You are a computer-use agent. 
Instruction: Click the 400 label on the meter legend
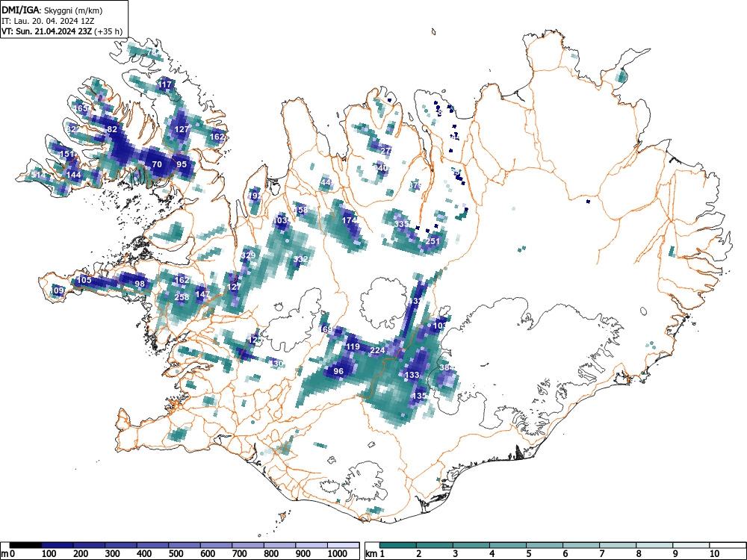click(x=144, y=554)
